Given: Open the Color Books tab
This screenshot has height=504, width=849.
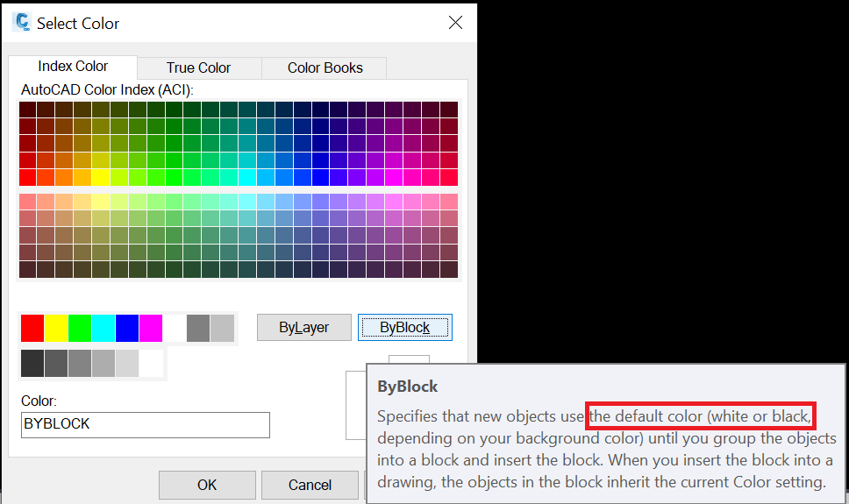Looking at the screenshot, I should (x=325, y=68).
